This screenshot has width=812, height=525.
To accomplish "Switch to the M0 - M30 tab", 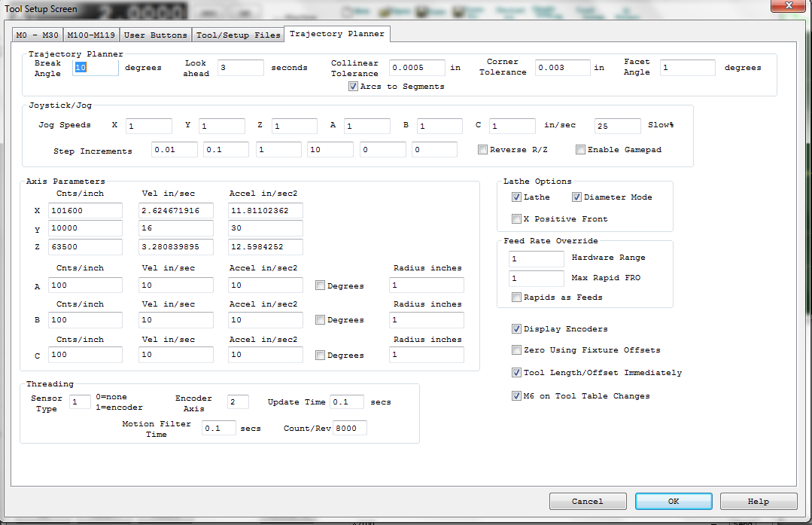I will pos(38,35).
